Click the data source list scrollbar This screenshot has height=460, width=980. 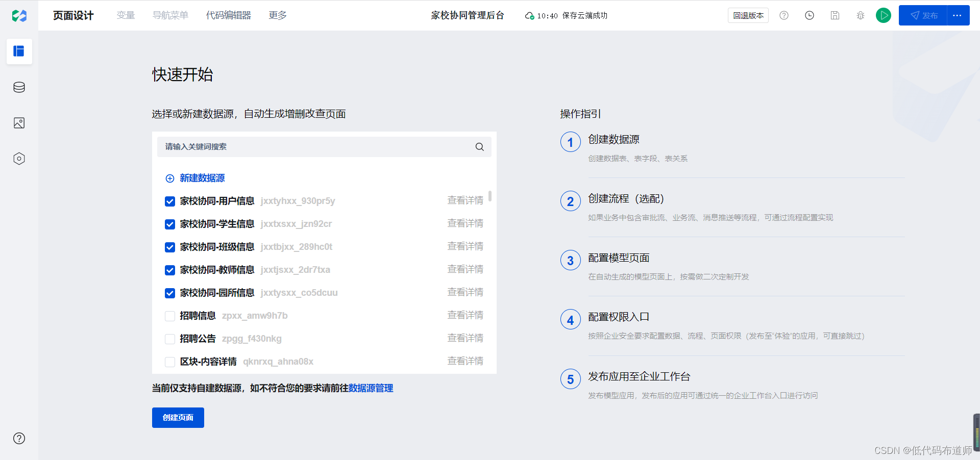[x=490, y=196]
